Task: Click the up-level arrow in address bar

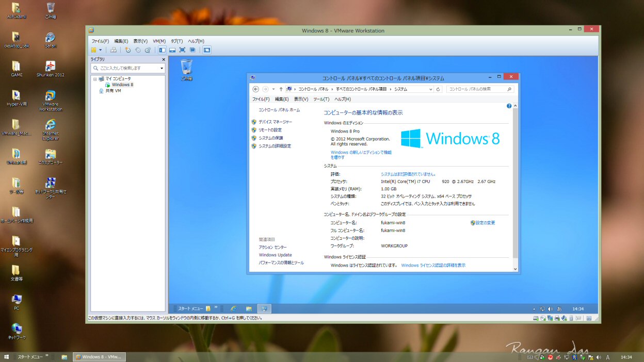Action: click(x=281, y=89)
